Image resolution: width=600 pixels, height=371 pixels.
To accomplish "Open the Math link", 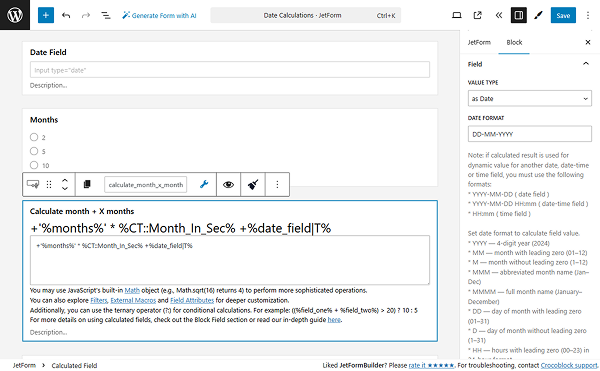I will tap(132, 290).
